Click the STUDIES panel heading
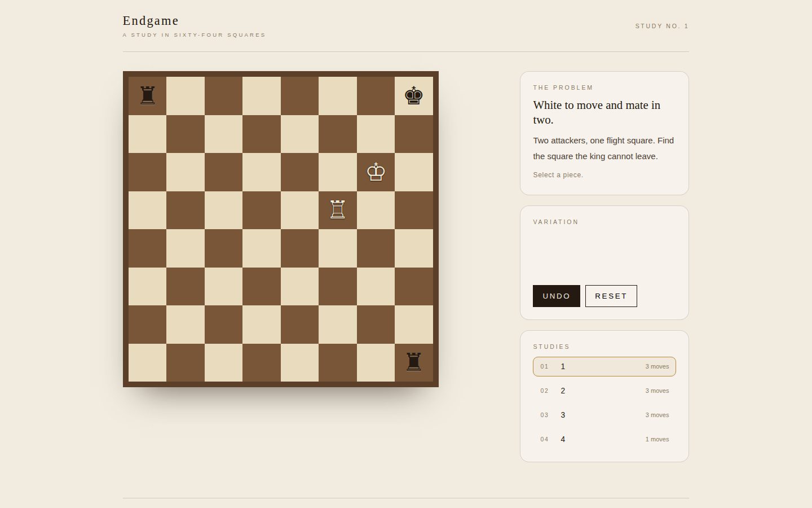The height and width of the screenshot is (508, 812). click(x=551, y=347)
